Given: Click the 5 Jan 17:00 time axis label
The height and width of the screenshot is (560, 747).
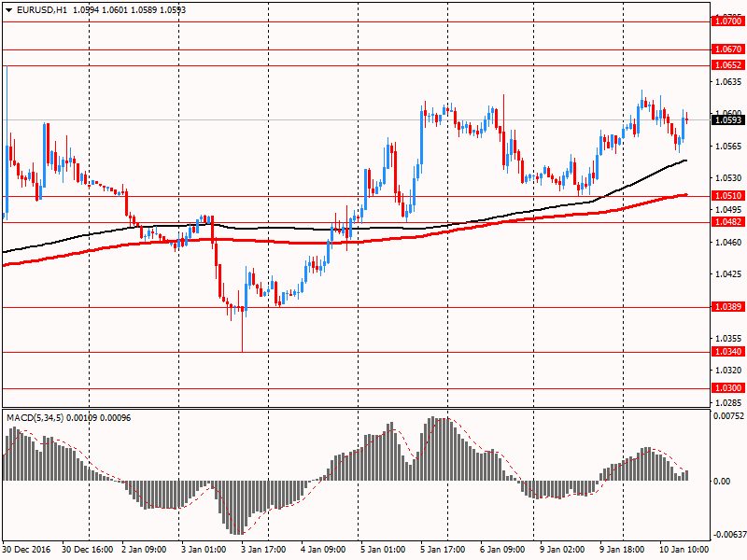Looking at the screenshot, I should [443, 550].
